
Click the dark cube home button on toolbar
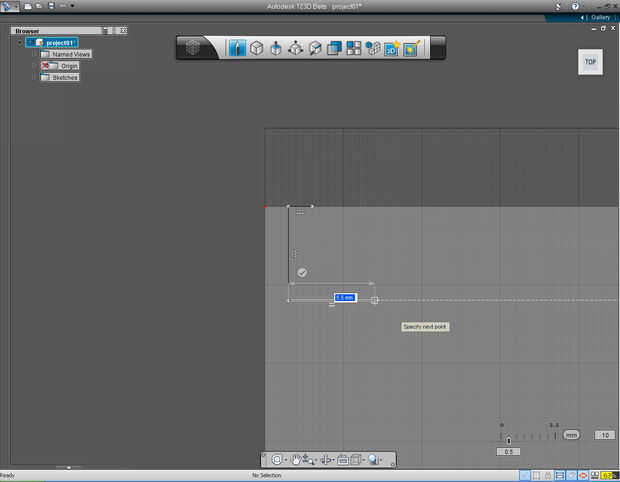[x=193, y=48]
